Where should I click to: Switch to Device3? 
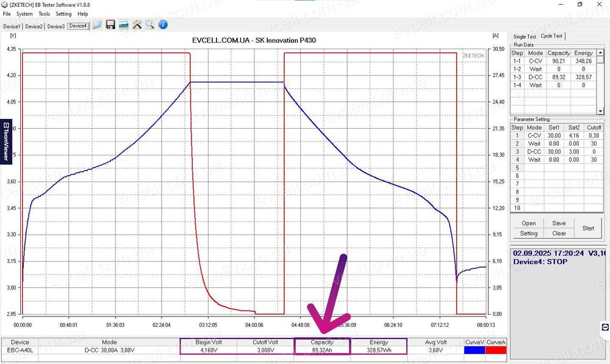tap(56, 26)
